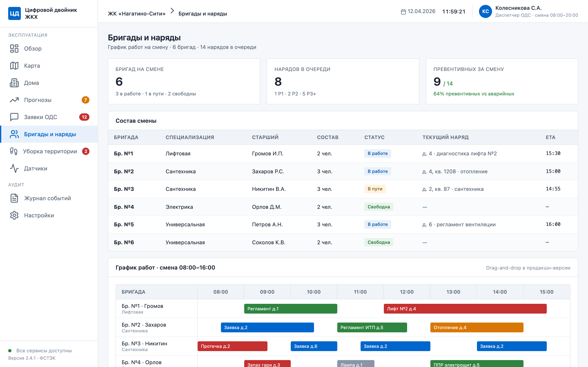The width and height of the screenshot is (588, 367).
Task: Open the Карта map icon
Action: (14, 66)
